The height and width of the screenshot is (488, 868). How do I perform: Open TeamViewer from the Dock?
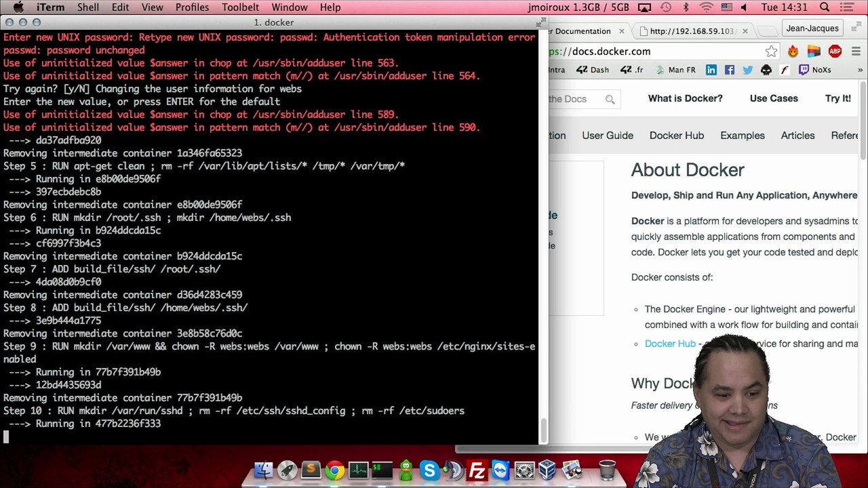pyautogui.click(x=500, y=470)
